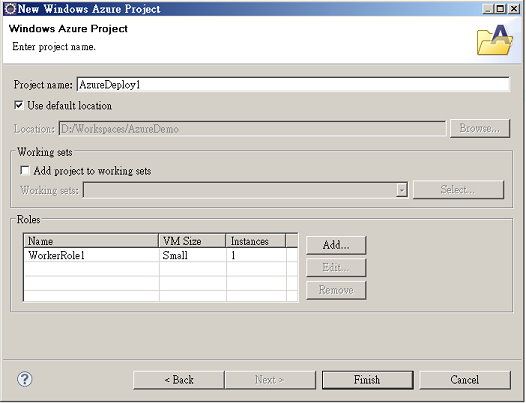
Task: Click the Edit... role button
Action: pyautogui.click(x=336, y=267)
